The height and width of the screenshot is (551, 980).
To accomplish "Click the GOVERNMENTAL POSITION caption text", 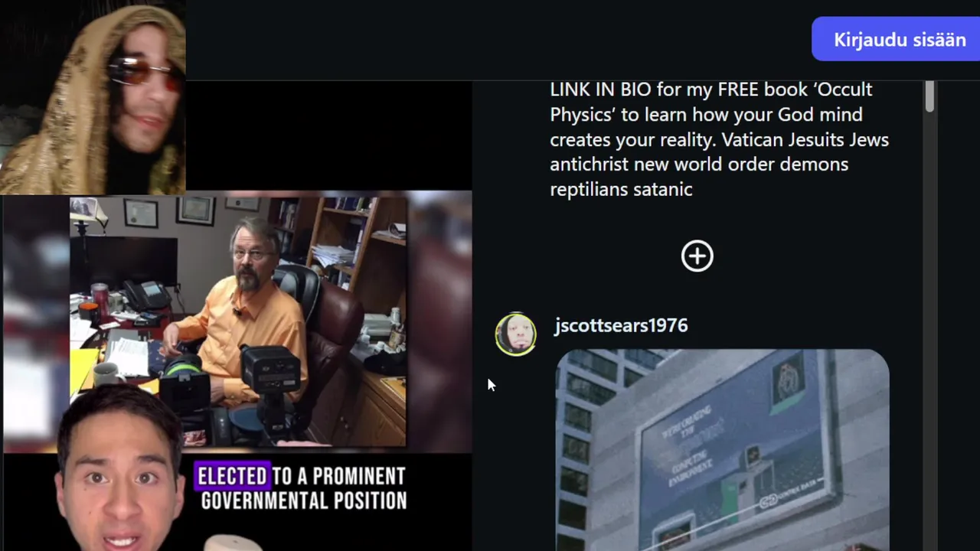I will tap(303, 502).
